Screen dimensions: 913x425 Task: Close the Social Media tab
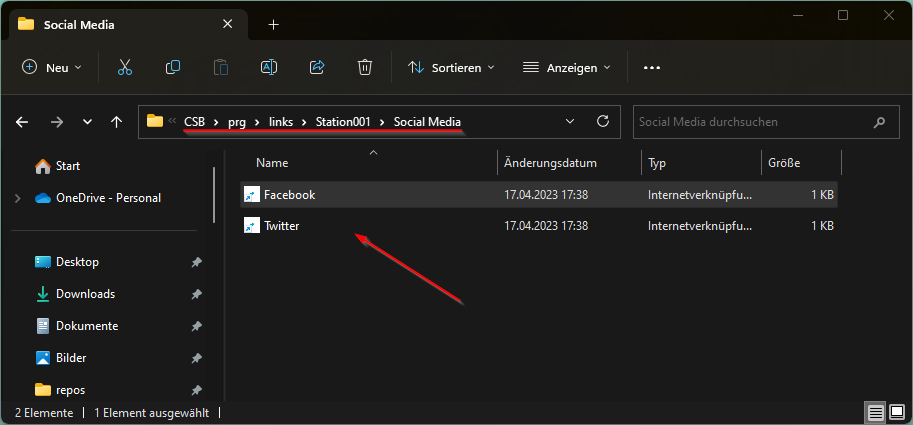228,24
